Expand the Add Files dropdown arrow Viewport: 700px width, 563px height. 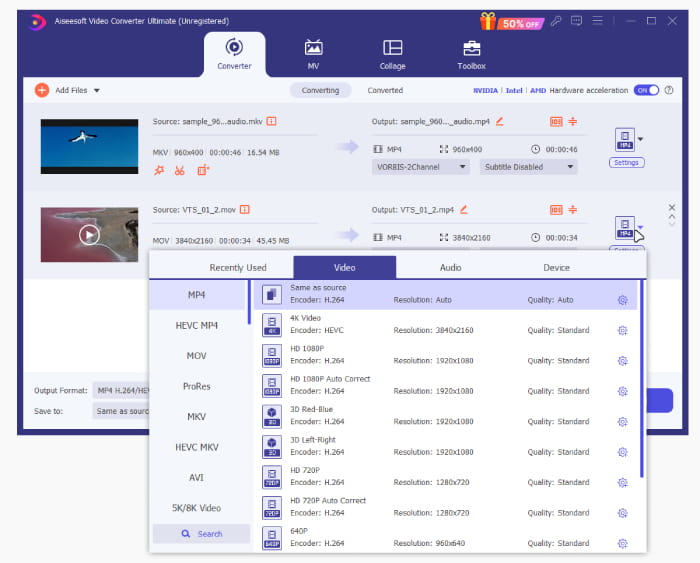coord(96,91)
